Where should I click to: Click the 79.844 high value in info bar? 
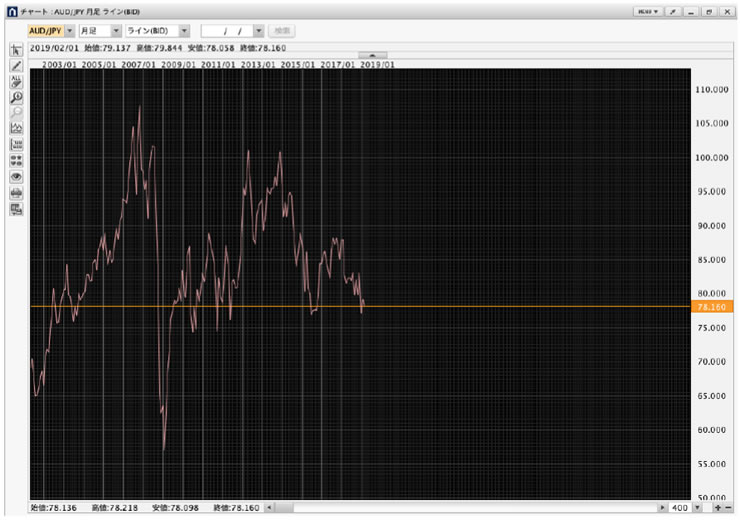click(x=168, y=48)
